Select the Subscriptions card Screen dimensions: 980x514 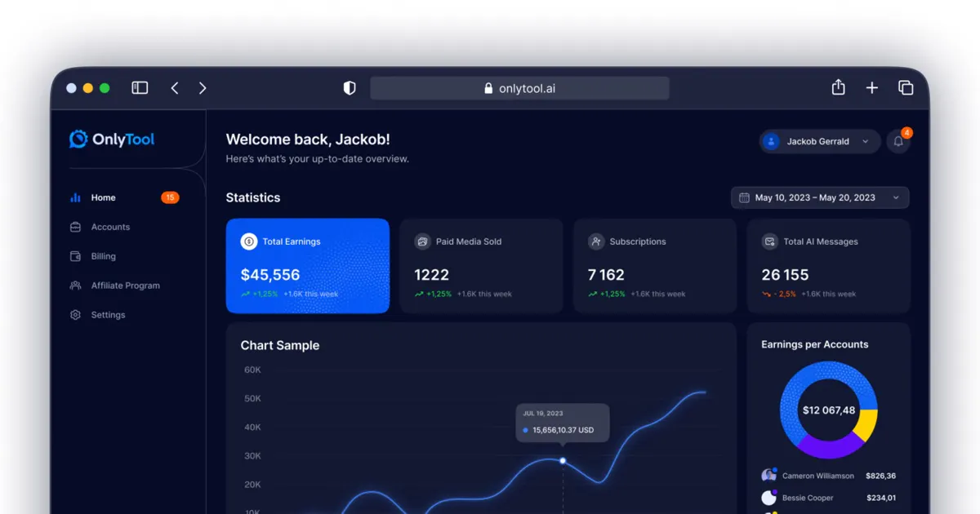655,266
